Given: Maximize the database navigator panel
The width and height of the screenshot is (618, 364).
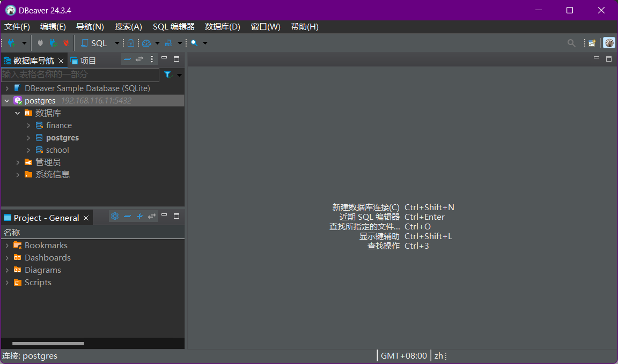Looking at the screenshot, I should pyautogui.click(x=176, y=58).
